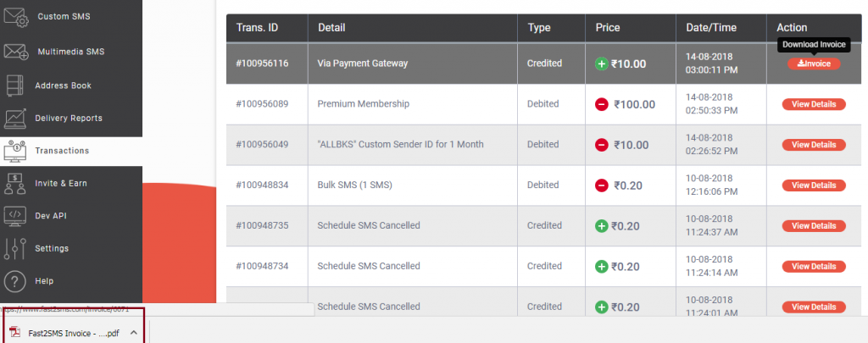The width and height of the screenshot is (868, 343).
Task: Open Address Book sidebar icon
Action: click(x=15, y=86)
